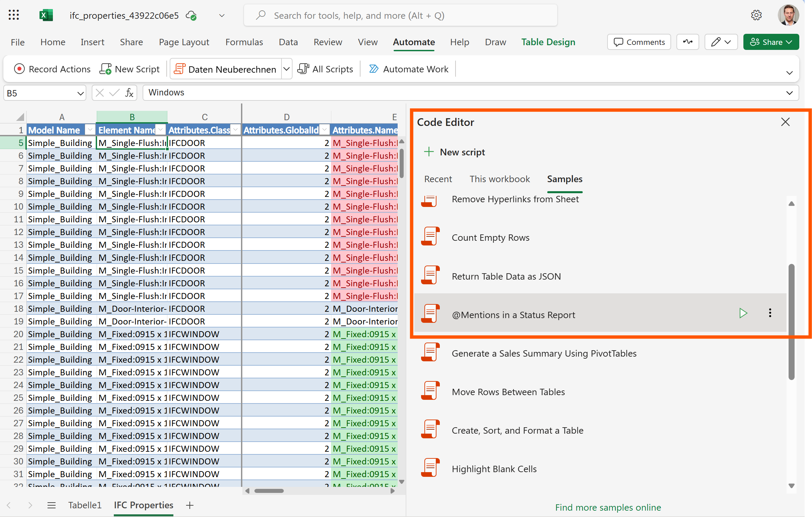Viewport: 812px width, 517px height.
Task: Open the all sheets list icon
Action: (52, 505)
